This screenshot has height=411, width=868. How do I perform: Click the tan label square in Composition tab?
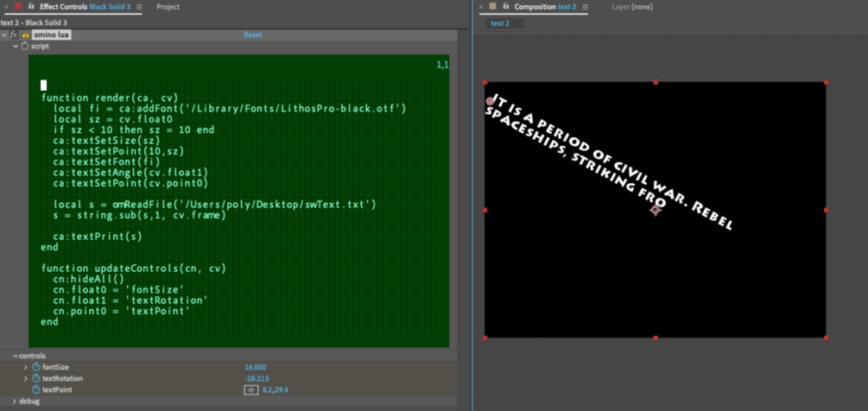(492, 6)
